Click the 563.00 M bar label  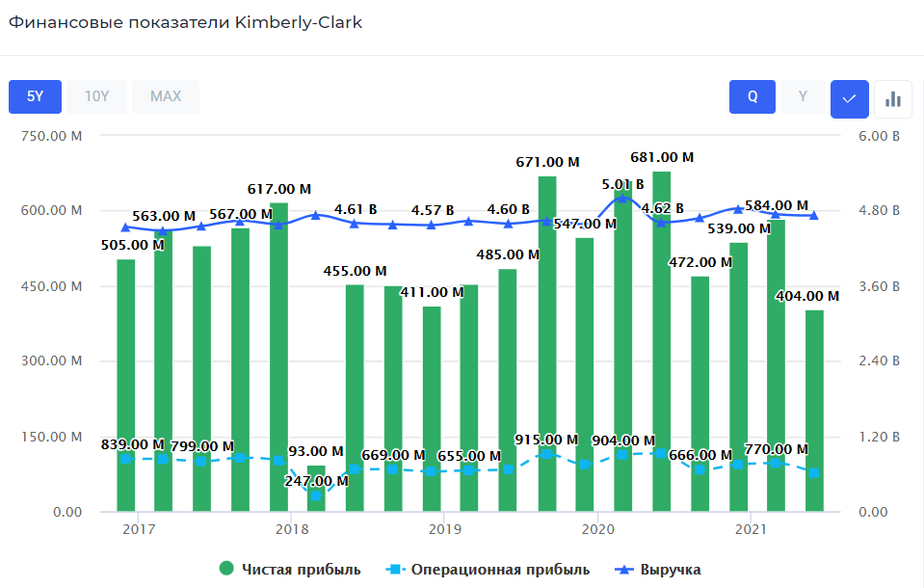tap(164, 217)
